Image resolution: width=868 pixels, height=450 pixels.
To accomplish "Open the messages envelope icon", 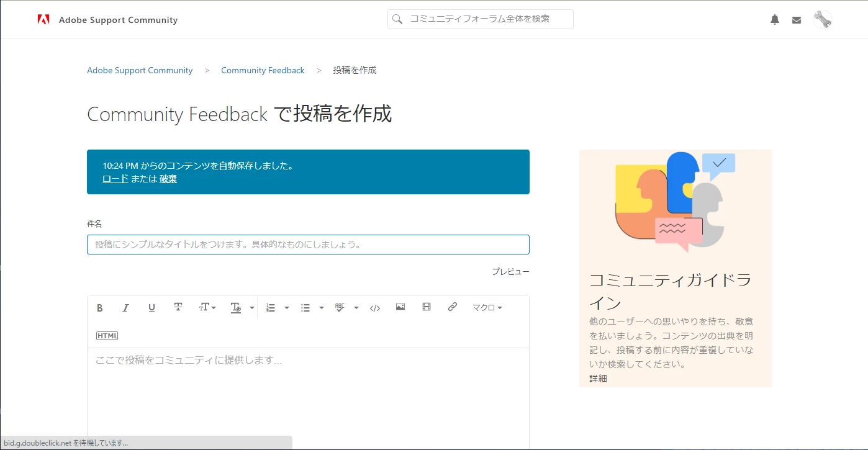I will (x=797, y=20).
